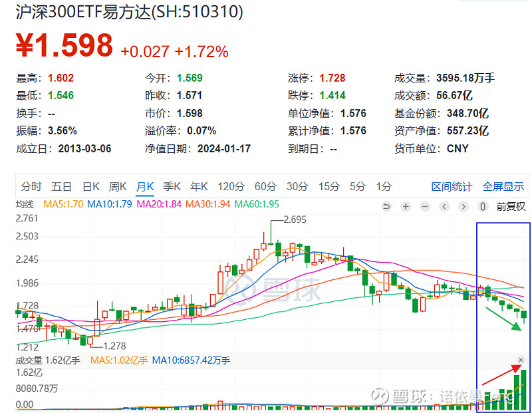
Task: Open the 前复权 adjustment dropdown
Action: point(511,206)
